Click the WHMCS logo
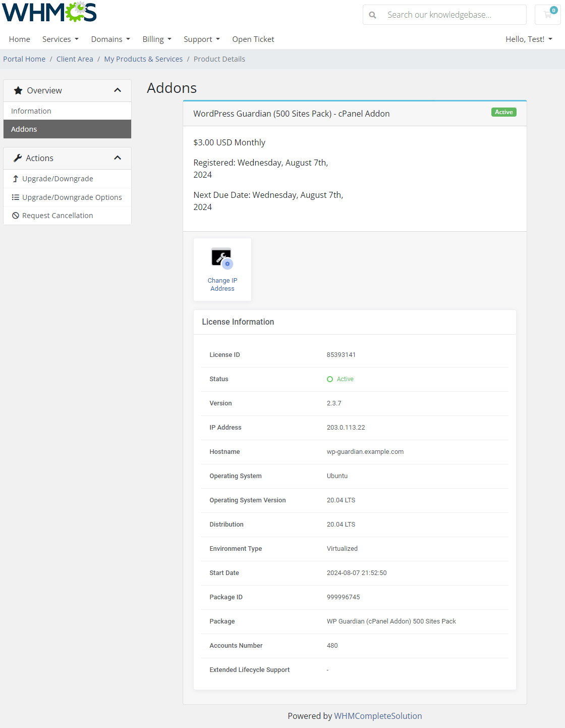 [x=49, y=12]
